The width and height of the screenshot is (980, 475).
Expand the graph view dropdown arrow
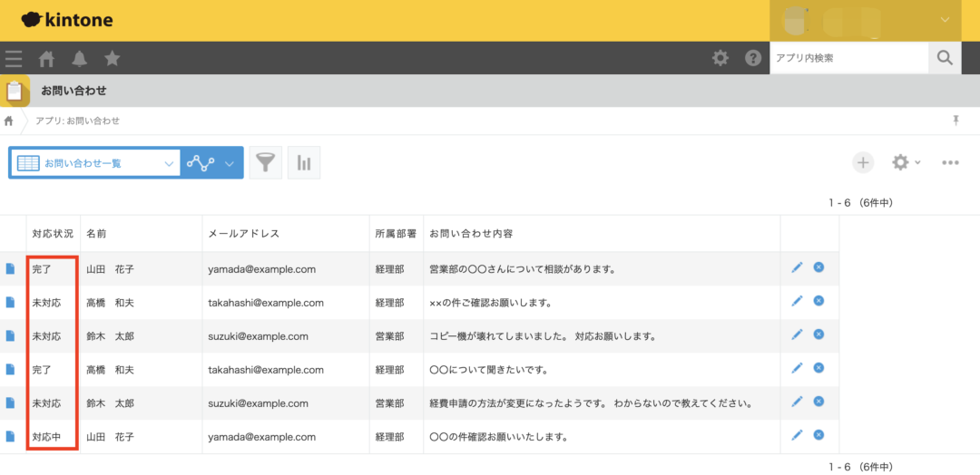click(229, 163)
